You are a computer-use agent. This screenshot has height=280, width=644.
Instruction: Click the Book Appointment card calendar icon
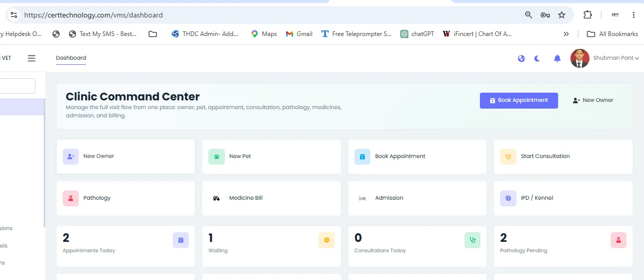(362, 156)
